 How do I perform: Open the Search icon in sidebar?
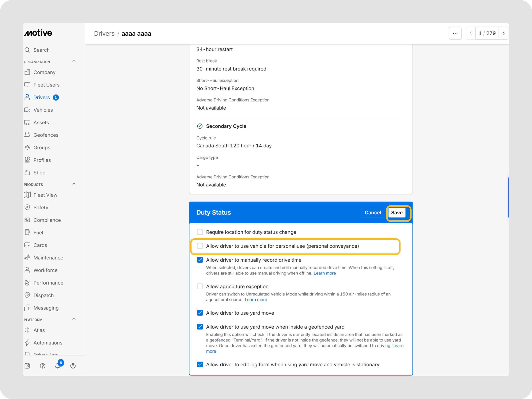point(27,50)
